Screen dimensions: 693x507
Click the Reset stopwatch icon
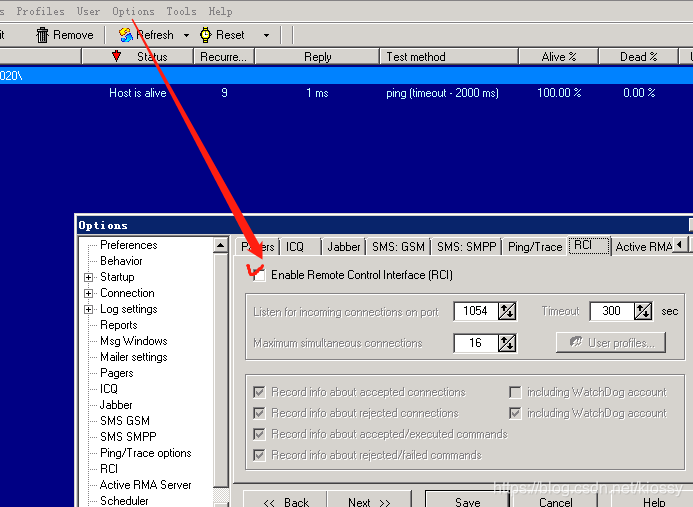click(206, 35)
